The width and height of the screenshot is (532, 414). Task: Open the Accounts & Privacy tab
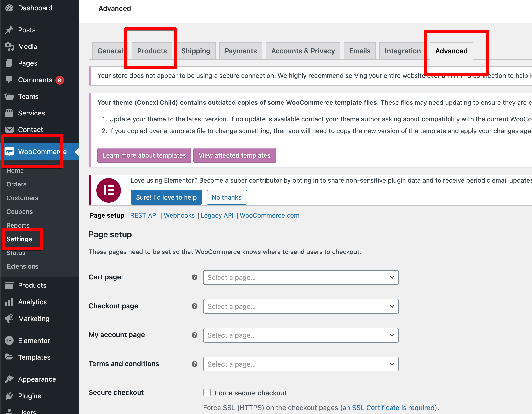(x=303, y=51)
